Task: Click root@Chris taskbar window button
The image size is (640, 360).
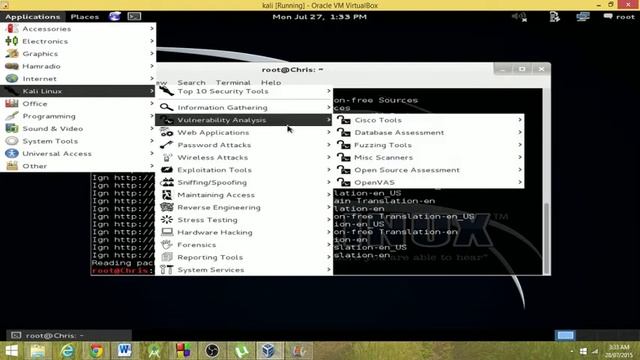Action: [69, 335]
